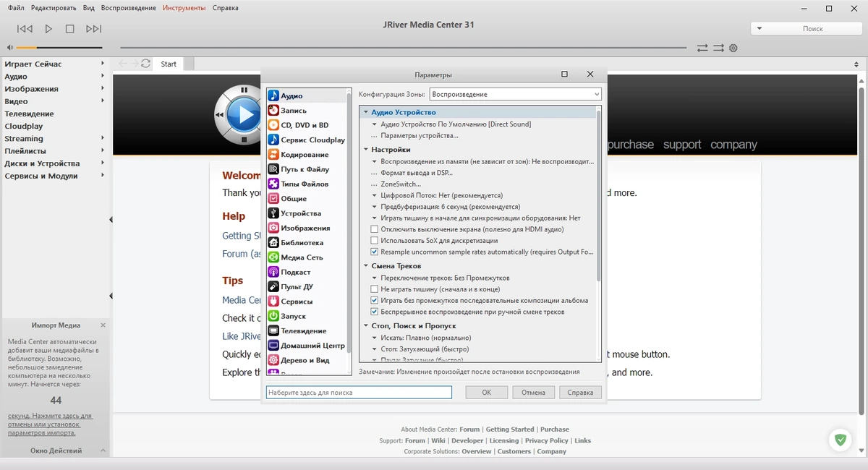Click the Отмена button
The image size is (868, 470).
tap(534, 392)
